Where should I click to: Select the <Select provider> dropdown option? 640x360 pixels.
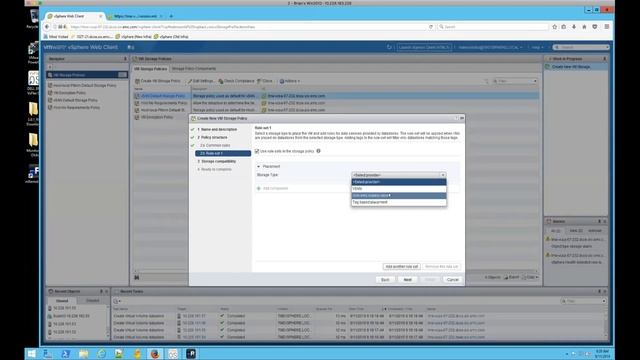coord(398,182)
